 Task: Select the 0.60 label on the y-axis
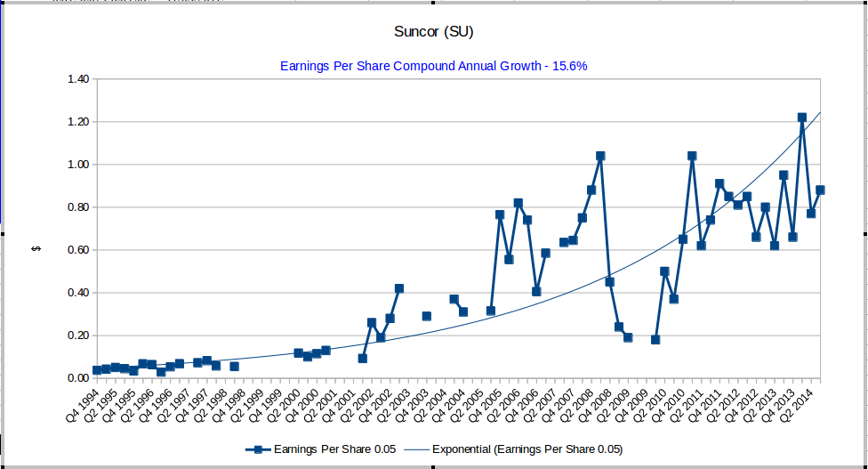(x=78, y=250)
